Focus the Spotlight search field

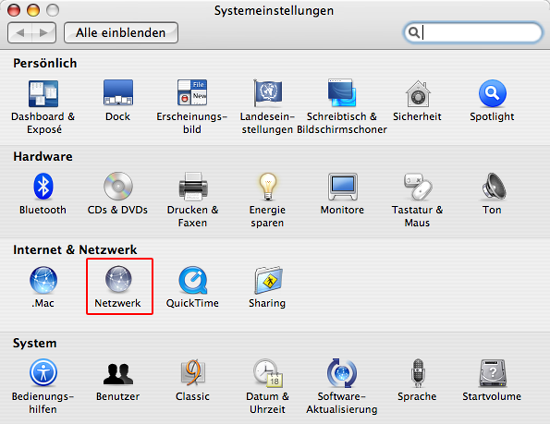point(473,33)
